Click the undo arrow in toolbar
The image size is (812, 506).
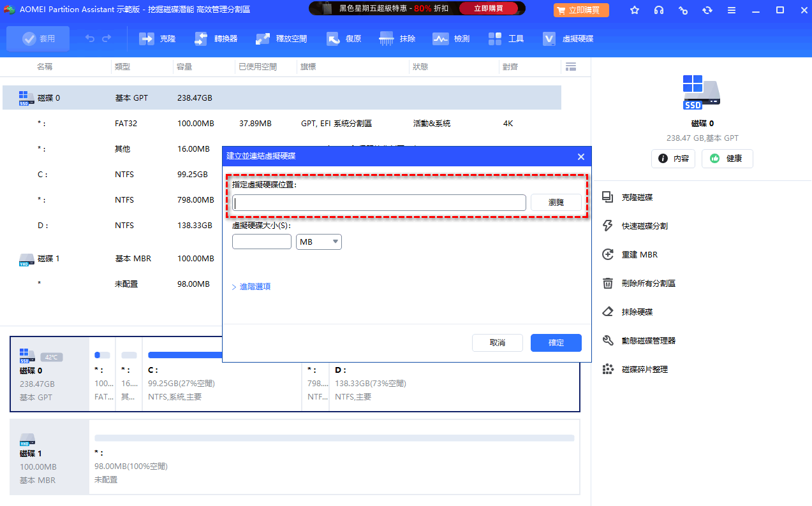pyautogui.click(x=90, y=39)
